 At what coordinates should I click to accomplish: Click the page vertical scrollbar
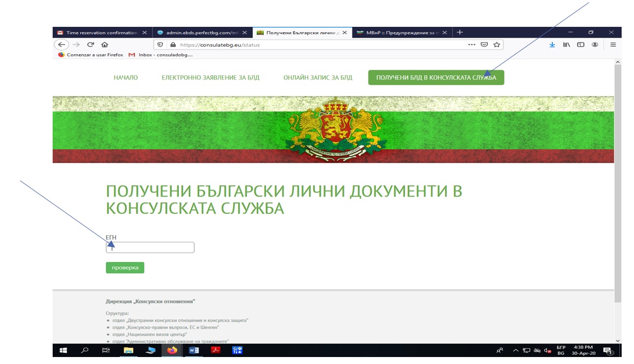point(617,183)
